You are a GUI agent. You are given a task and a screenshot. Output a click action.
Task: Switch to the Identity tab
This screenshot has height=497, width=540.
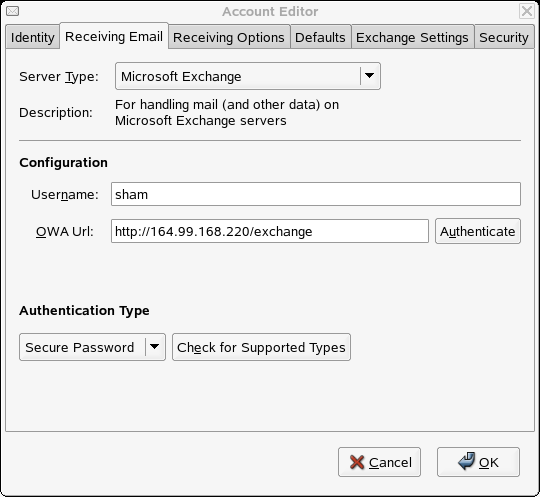32,37
